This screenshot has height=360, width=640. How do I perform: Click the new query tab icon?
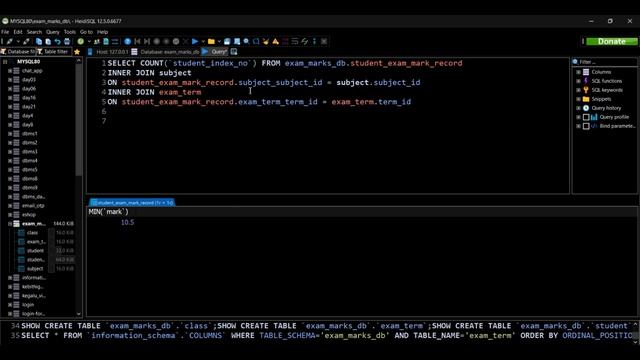click(x=234, y=52)
